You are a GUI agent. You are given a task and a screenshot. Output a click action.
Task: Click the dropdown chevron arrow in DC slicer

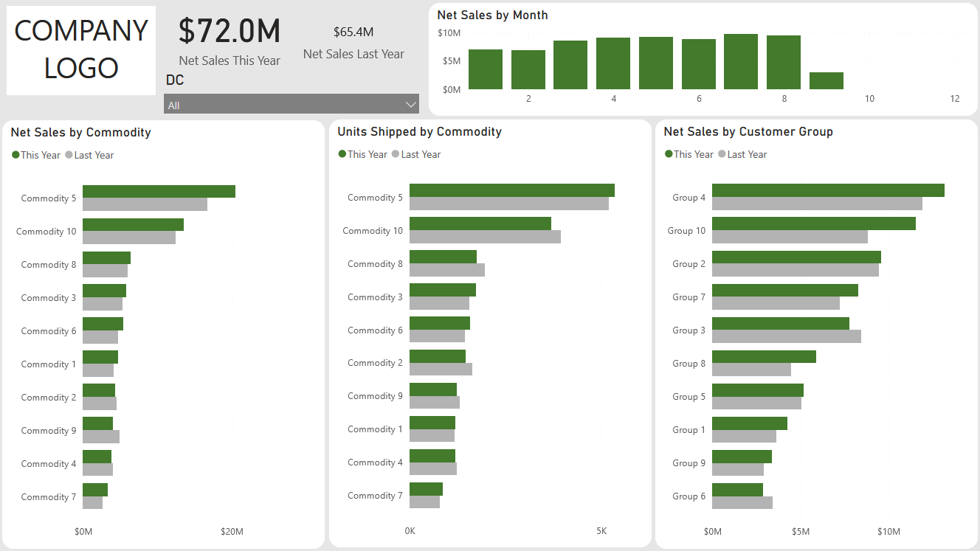click(411, 105)
